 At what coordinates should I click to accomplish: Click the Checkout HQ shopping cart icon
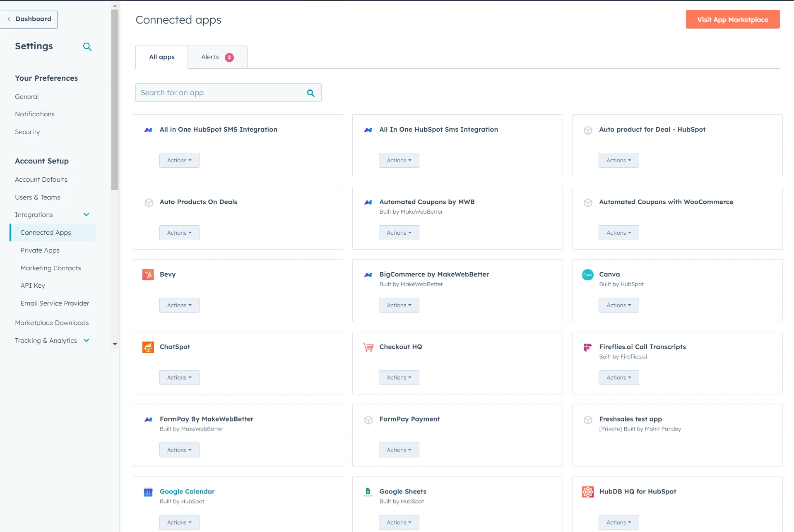pos(368,347)
